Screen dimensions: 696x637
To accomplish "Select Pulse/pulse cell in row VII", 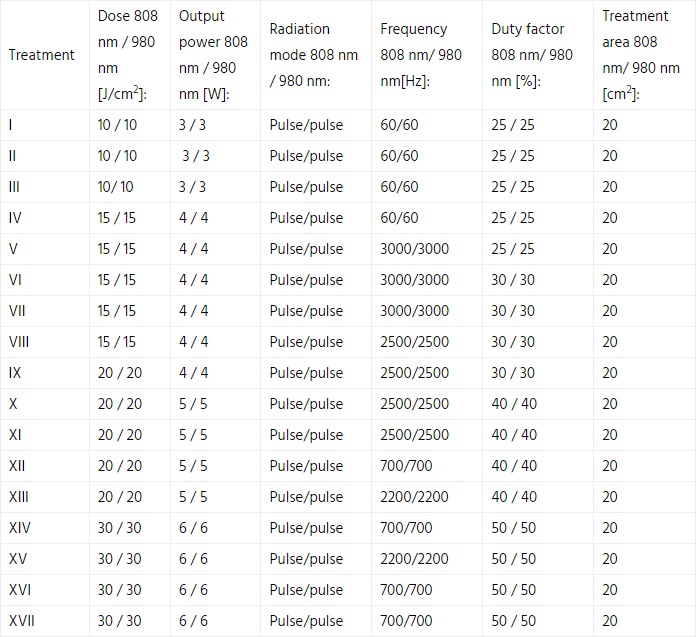I will click(x=306, y=311).
